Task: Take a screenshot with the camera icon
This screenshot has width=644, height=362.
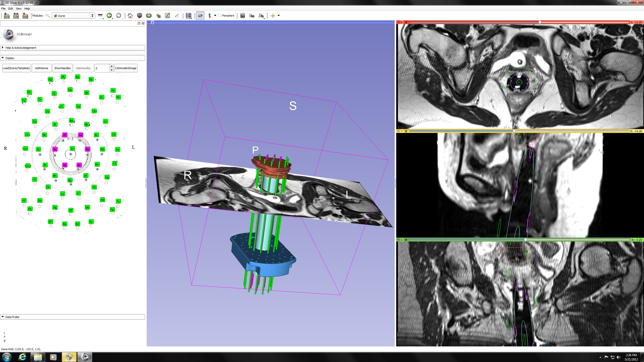Action: (x=243, y=16)
